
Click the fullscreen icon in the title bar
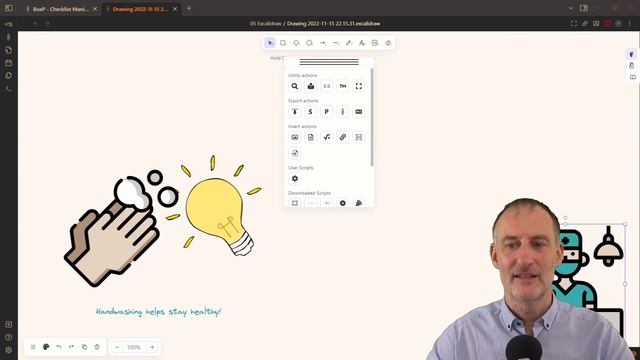[574, 24]
